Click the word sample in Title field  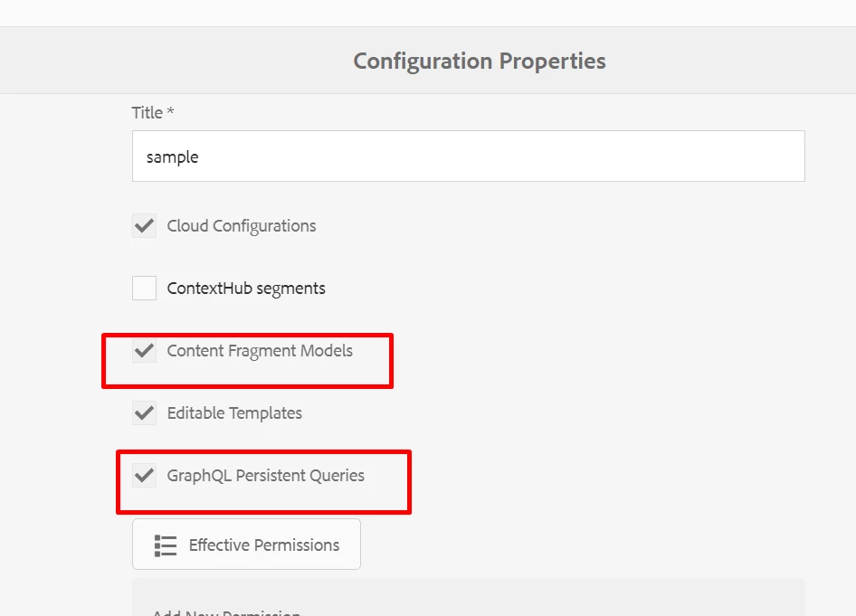[x=172, y=157]
